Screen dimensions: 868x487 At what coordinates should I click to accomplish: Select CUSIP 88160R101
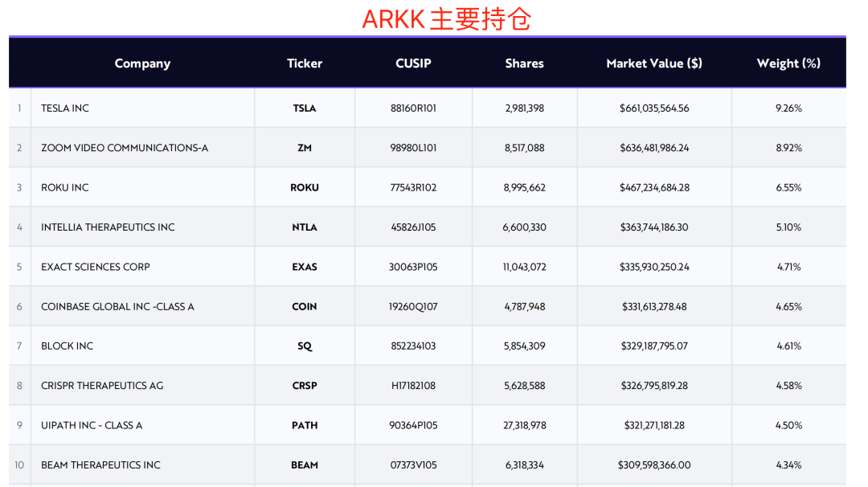point(414,108)
